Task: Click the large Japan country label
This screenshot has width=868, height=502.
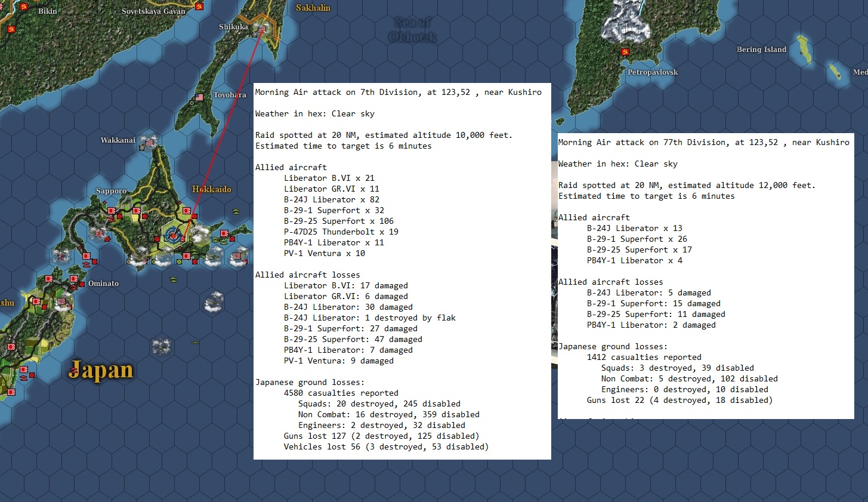Action: click(x=101, y=370)
